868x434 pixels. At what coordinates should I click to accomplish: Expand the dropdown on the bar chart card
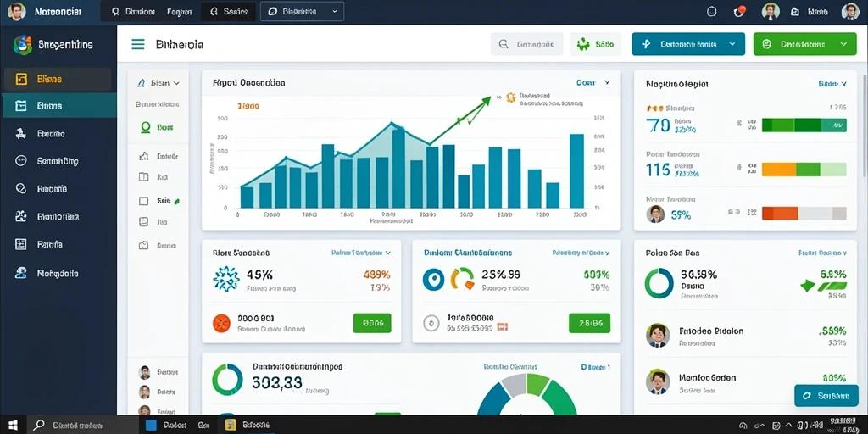[593, 82]
